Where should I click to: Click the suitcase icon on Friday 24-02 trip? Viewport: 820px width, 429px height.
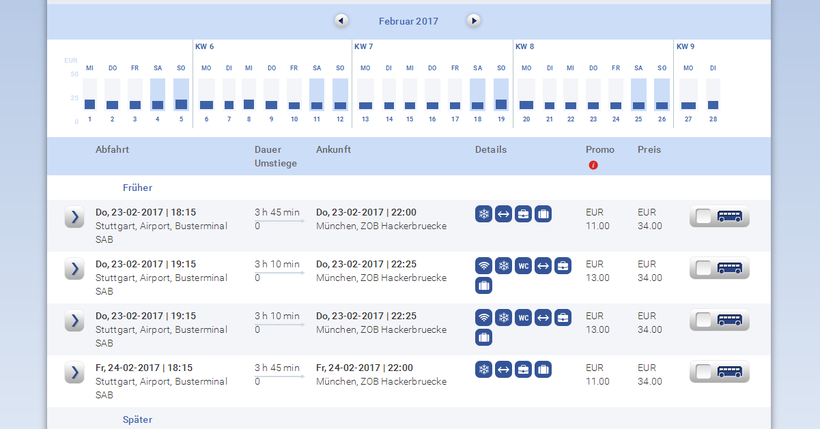543,369
